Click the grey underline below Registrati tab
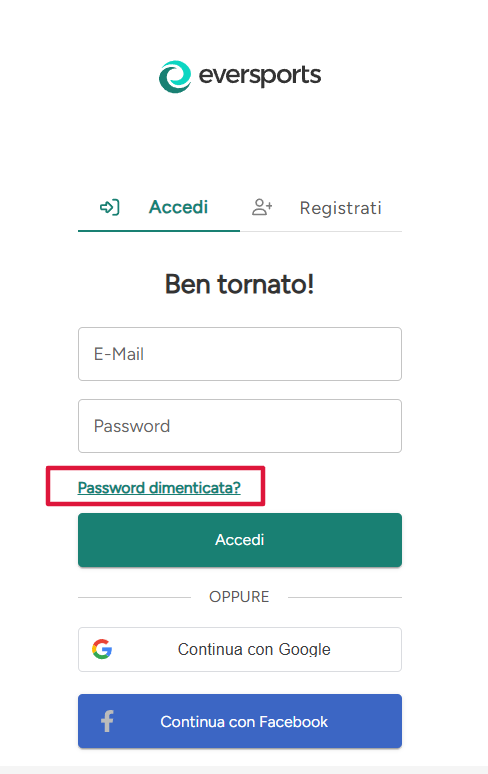Viewport: 488px width, 774px height. tap(321, 231)
